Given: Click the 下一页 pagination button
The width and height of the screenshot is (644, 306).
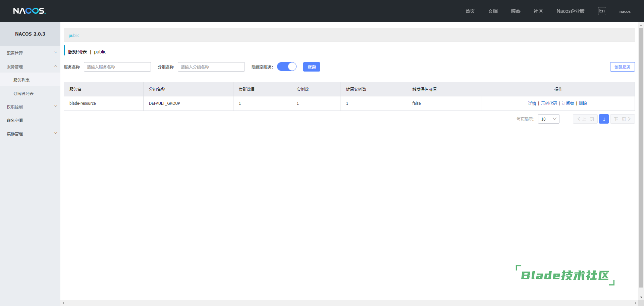Looking at the screenshot, I should pos(622,119).
